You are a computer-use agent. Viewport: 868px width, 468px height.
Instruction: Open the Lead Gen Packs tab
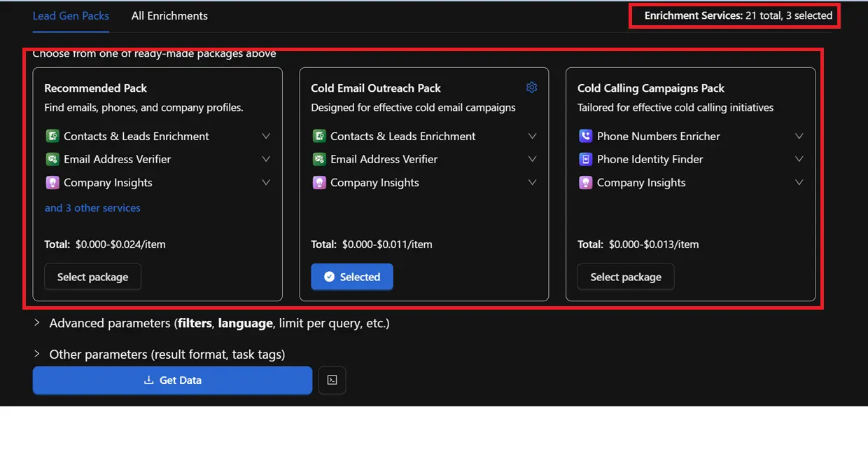point(71,15)
